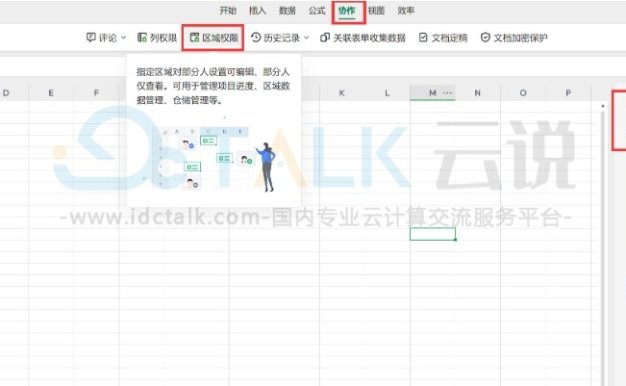Click 关联表单收集数据 form link icon
The image size is (626, 386).
click(325, 38)
